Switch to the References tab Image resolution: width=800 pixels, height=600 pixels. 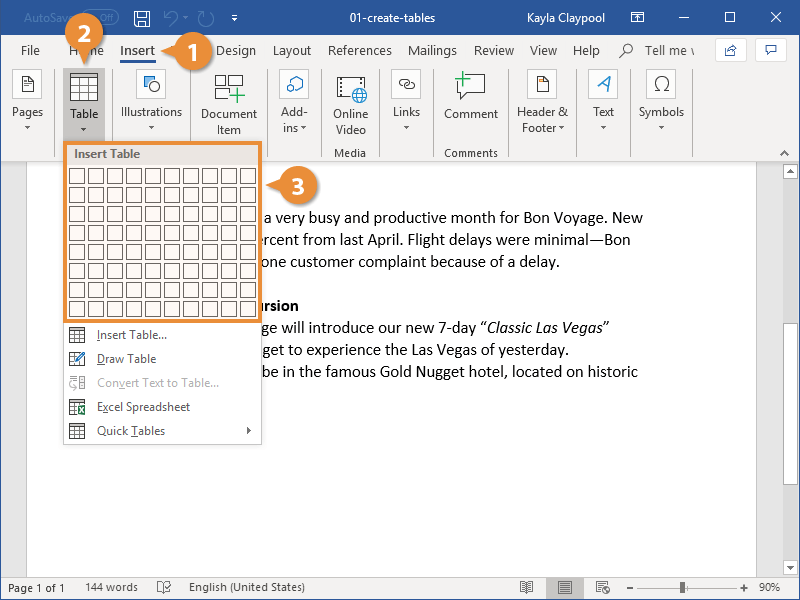coord(360,51)
